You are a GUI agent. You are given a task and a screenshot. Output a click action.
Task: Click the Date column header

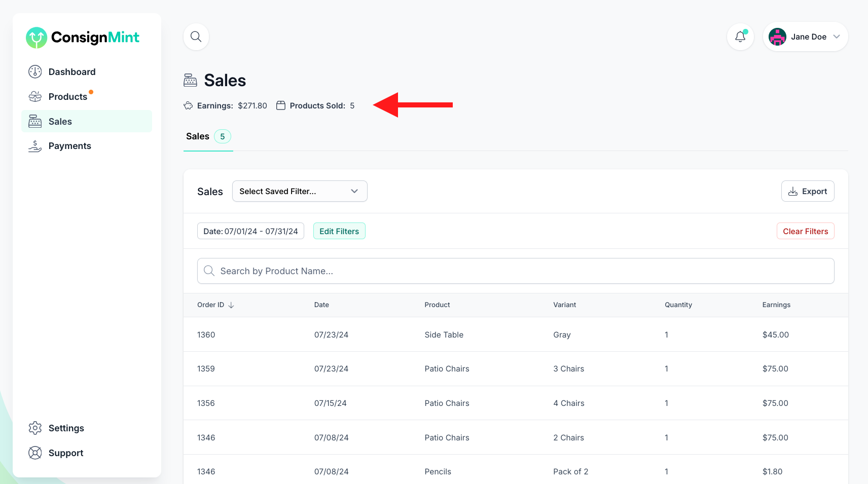pyautogui.click(x=321, y=305)
